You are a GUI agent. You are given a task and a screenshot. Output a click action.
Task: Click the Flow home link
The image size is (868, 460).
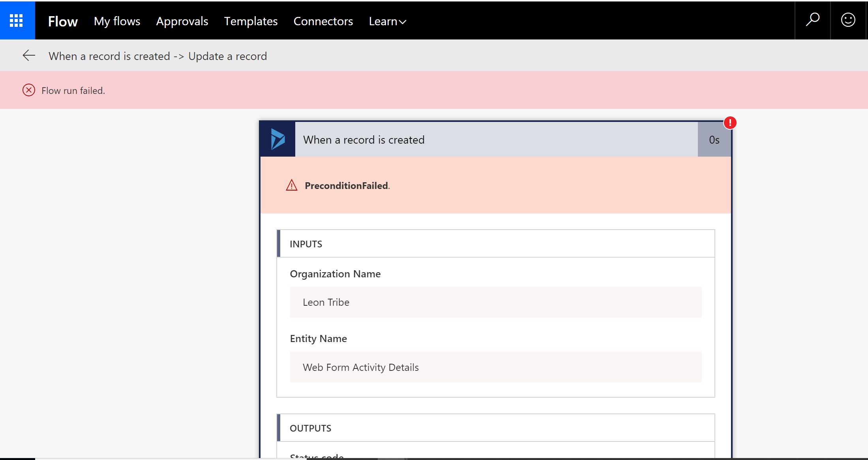[63, 21]
